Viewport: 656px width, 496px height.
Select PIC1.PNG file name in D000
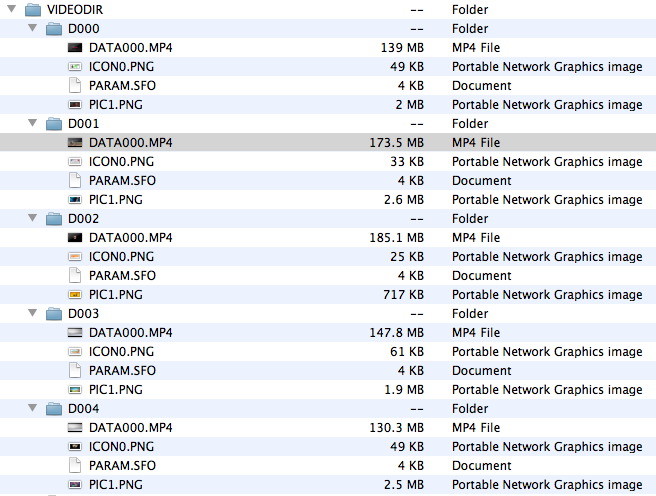[x=115, y=105]
